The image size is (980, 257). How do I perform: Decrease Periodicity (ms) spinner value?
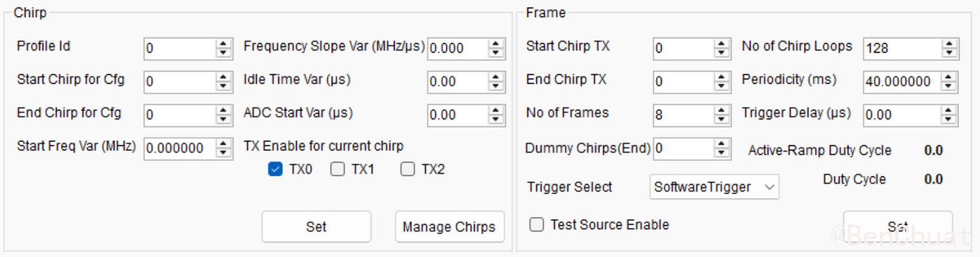[949, 85]
